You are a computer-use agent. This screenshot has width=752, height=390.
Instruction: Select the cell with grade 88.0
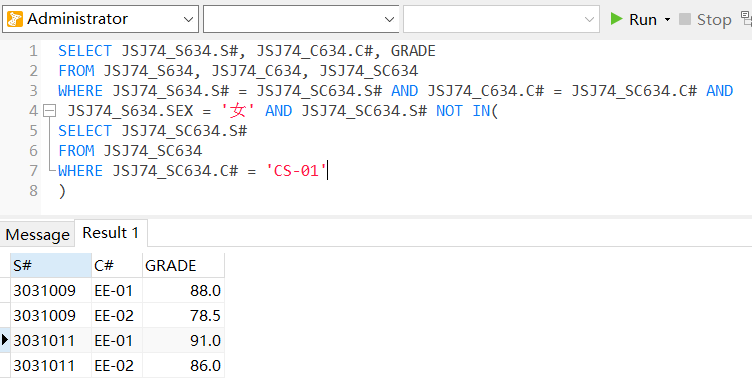183,290
